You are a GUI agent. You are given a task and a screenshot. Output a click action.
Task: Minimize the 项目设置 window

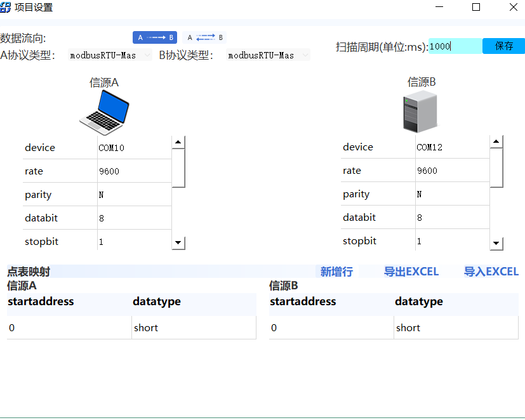click(439, 7)
